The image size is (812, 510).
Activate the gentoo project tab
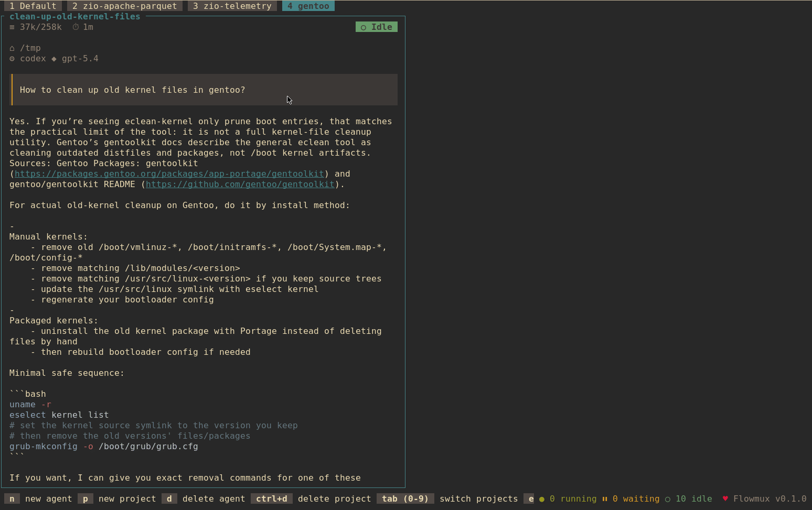[308, 6]
